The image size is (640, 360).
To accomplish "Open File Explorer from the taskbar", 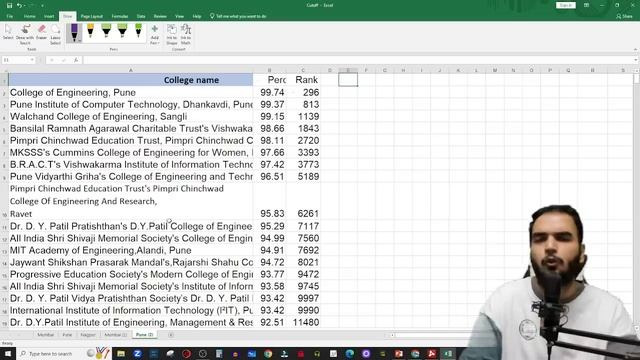I will pos(121,353).
